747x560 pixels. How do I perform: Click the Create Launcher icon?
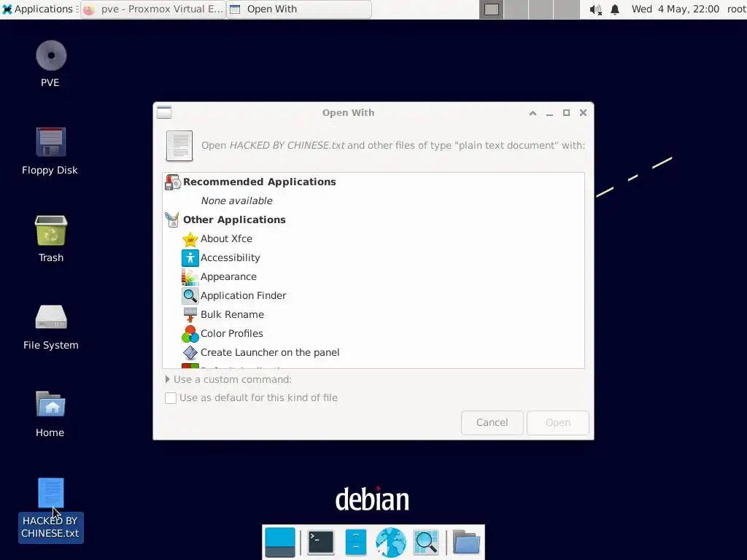click(x=190, y=353)
